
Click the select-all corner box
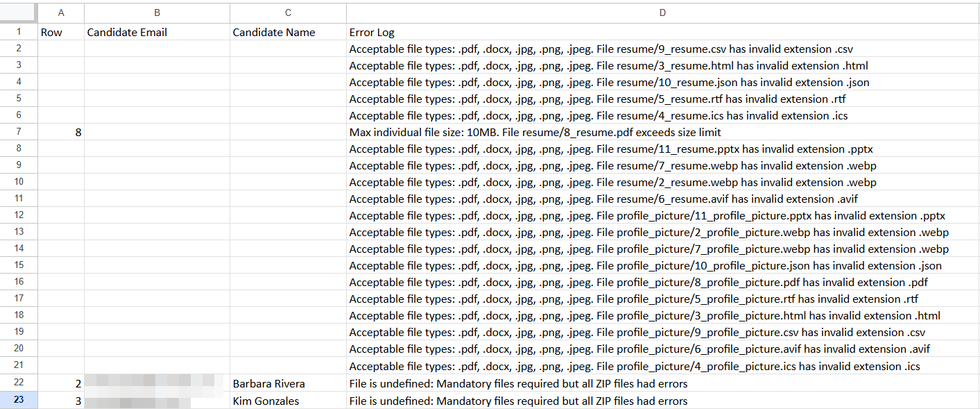19,12
